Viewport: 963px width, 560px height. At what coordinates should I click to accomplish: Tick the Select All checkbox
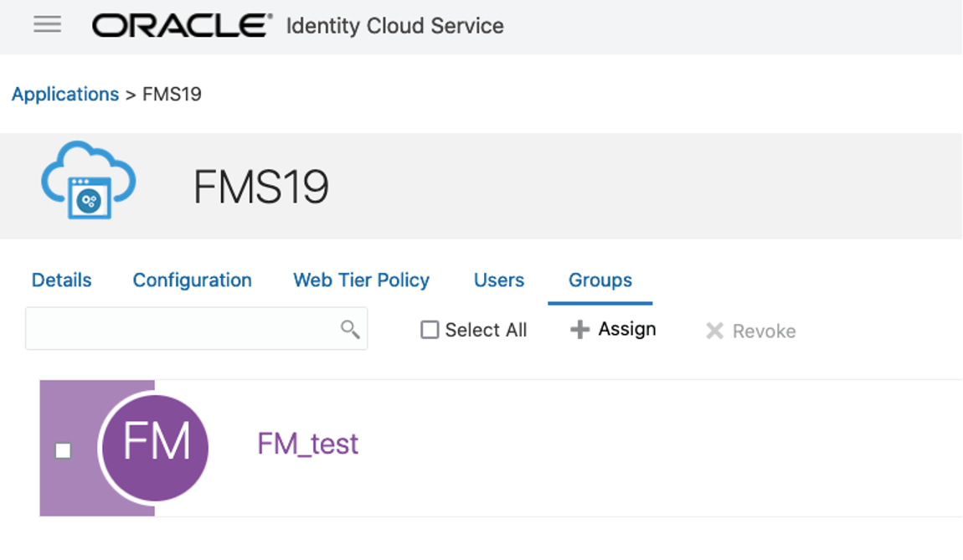point(430,330)
